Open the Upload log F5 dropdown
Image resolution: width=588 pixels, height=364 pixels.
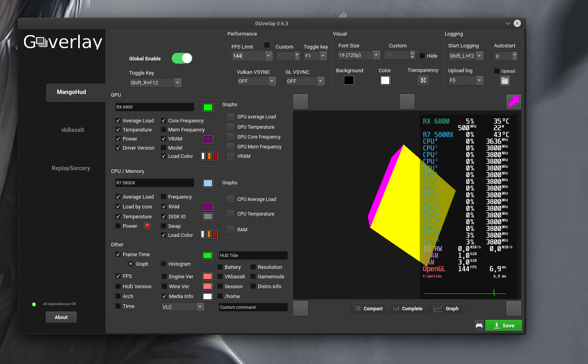(x=479, y=80)
